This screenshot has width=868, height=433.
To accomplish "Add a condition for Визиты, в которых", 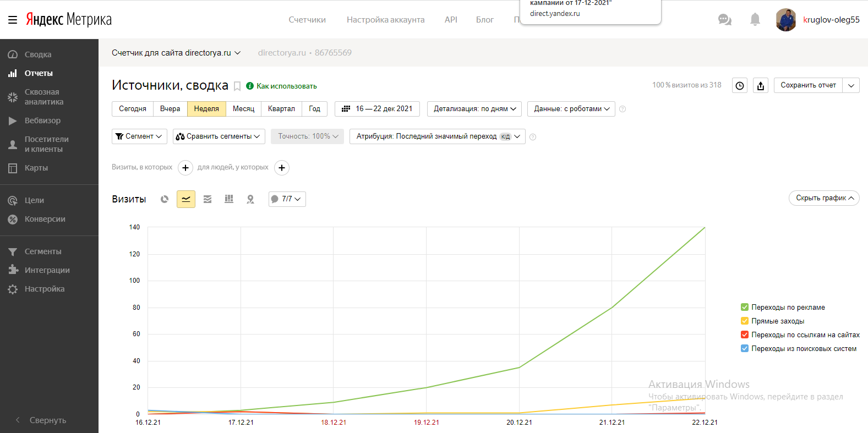I will tap(185, 168).
